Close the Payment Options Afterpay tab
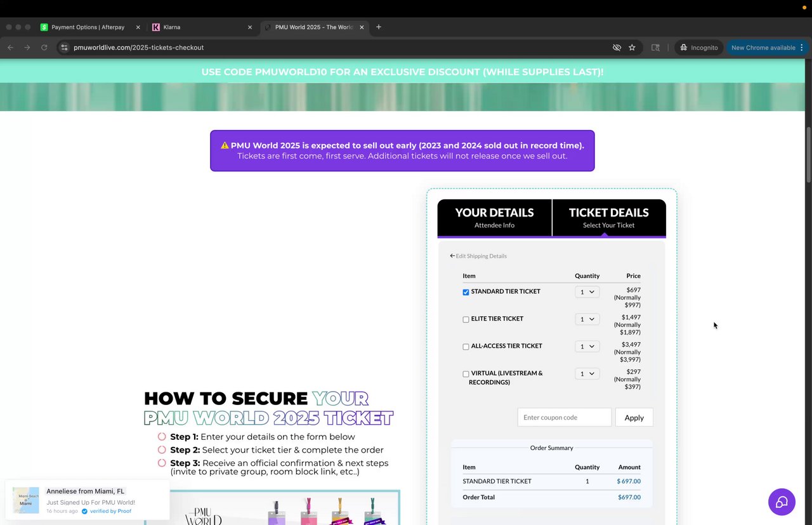The height and width of the screenshot is (525, 812). [x=138, y=27]
